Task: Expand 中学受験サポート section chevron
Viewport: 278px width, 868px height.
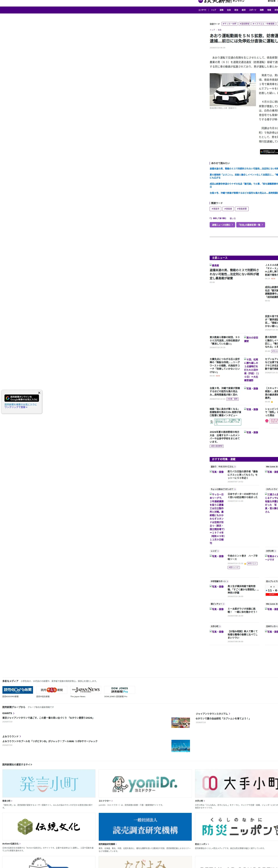Action: (227, 581)
